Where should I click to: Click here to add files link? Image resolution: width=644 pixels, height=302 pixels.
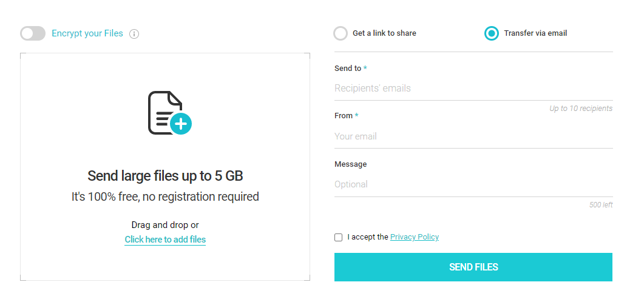pos(165,240)
